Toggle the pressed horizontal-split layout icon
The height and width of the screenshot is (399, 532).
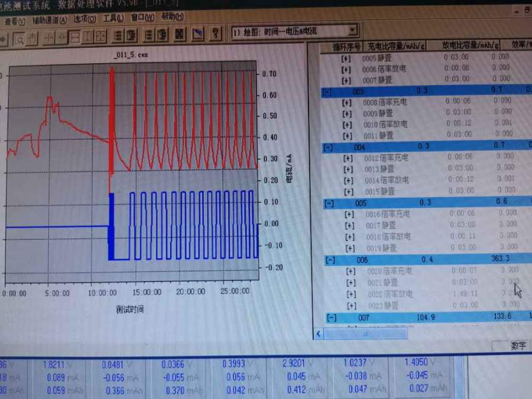point(75,37)
